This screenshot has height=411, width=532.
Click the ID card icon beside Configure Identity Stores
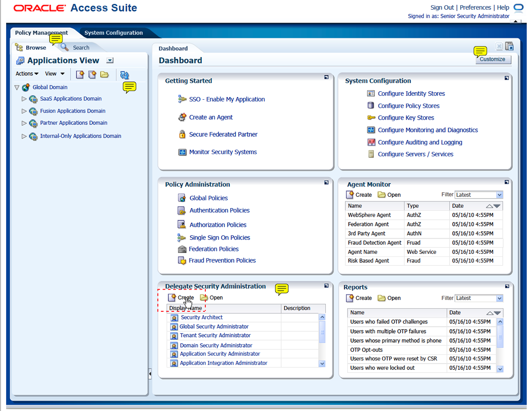click(371, 93)
